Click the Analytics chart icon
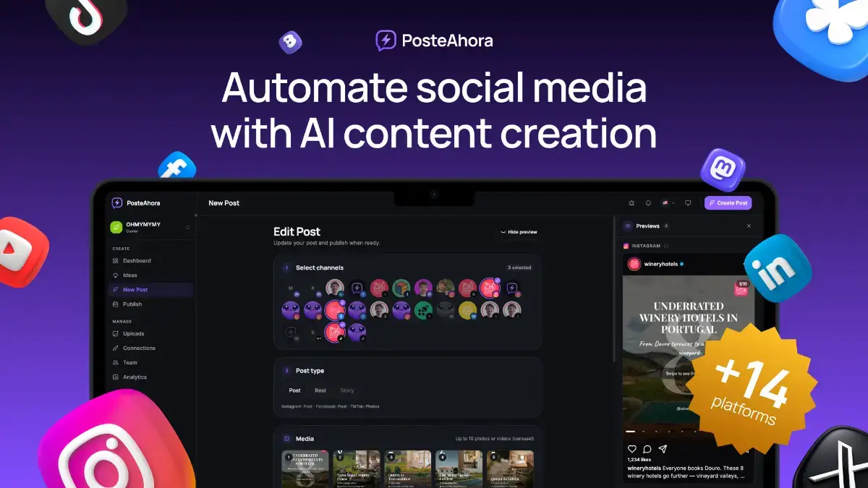The height and width of the screenshot is (488, 868). pyautogui.click(x=116, y=377)
